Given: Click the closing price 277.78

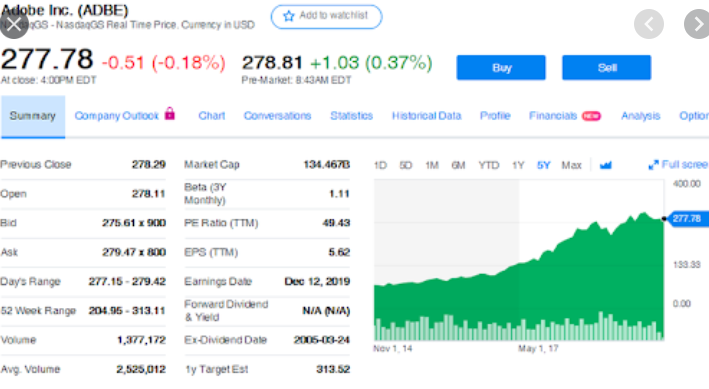Looking at the screenshot, I should 47,59.
